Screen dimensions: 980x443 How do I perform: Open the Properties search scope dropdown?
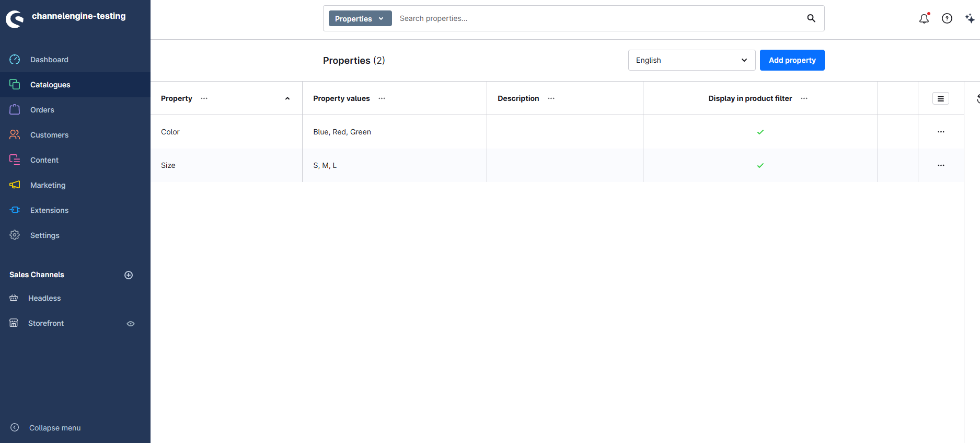pos(360,18)
